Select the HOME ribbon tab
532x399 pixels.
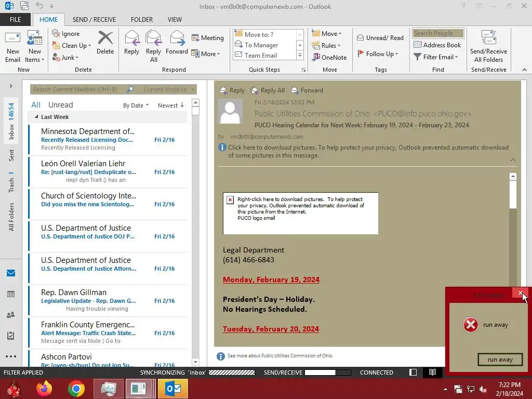tap(48, 20)
